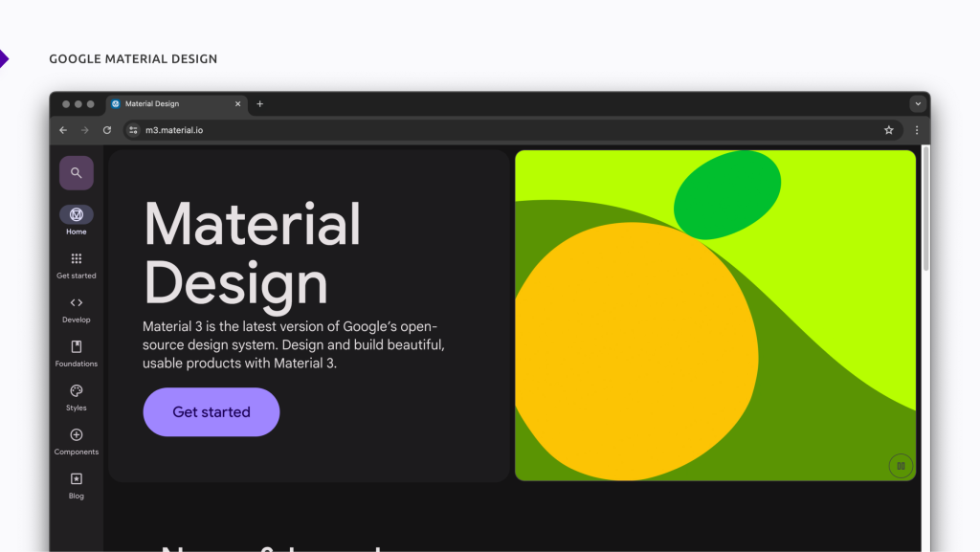
Task: Go to Home in the navigation rail
Action: tap(77, 220)
